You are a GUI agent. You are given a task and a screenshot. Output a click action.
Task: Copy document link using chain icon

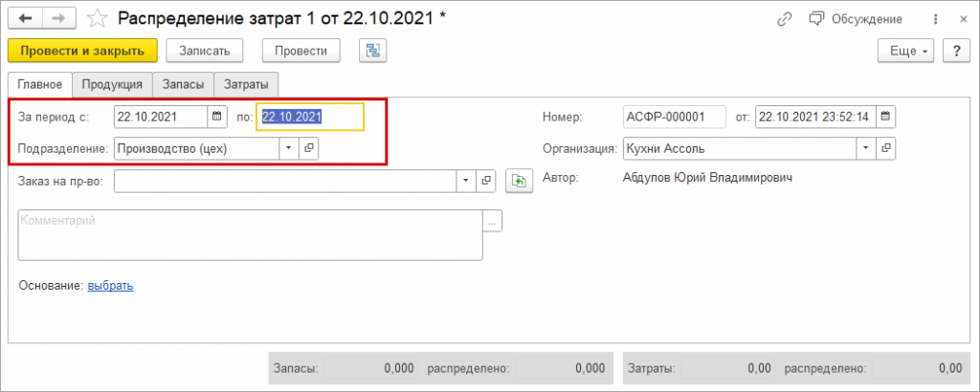(x=785, y=18)
